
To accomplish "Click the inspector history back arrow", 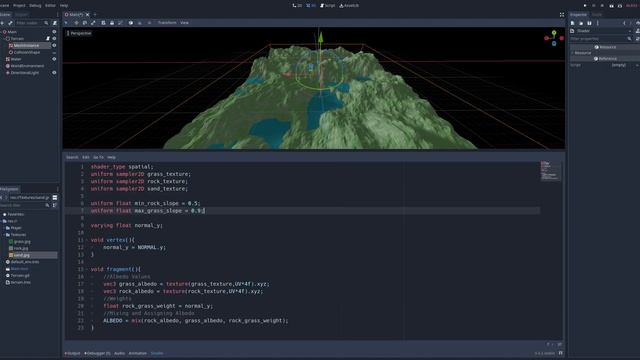I will tap(624, 23).
